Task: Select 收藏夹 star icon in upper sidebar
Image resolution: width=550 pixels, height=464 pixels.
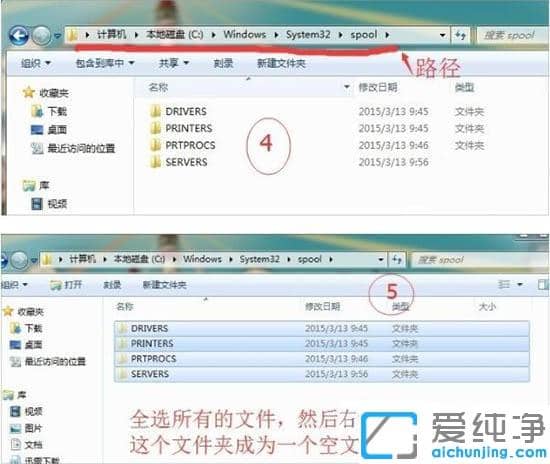Action: click(28, 93)
